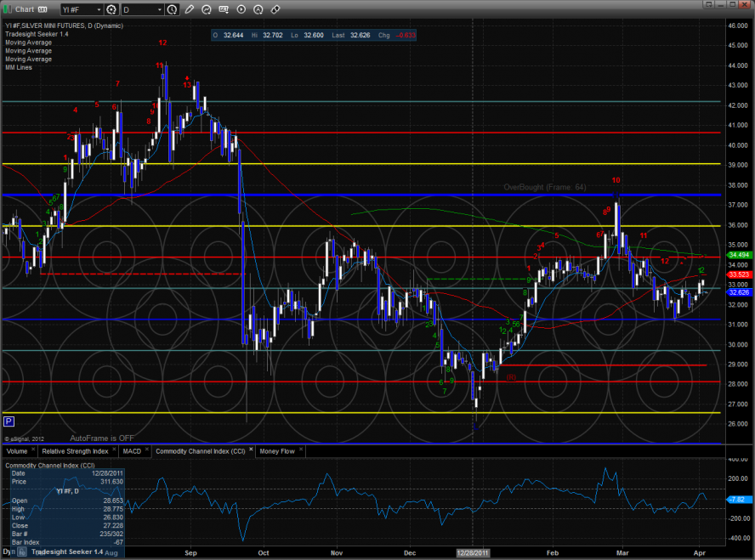Switch to the MACD tab

131,451
